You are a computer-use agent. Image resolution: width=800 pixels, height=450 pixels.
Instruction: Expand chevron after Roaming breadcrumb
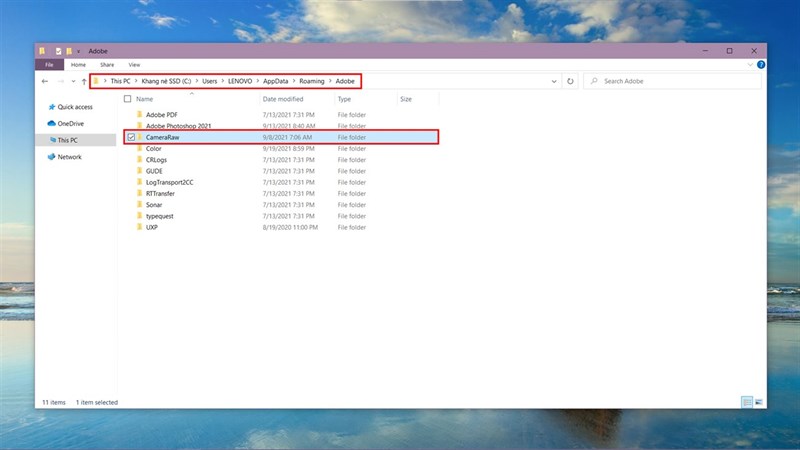coord(330,81)
